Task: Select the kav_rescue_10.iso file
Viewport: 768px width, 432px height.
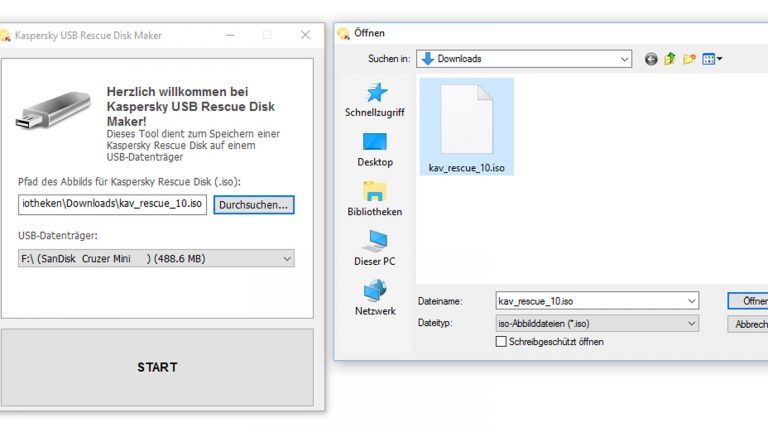Action: (x=466, y=127)
